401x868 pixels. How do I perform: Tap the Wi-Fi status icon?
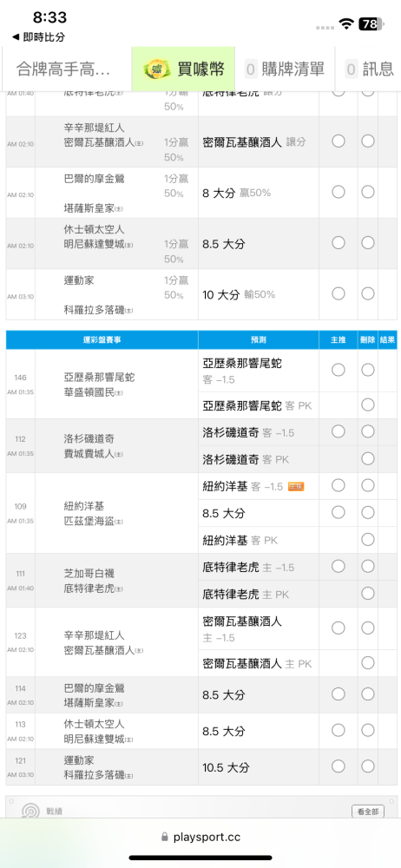tap(347, 23)
